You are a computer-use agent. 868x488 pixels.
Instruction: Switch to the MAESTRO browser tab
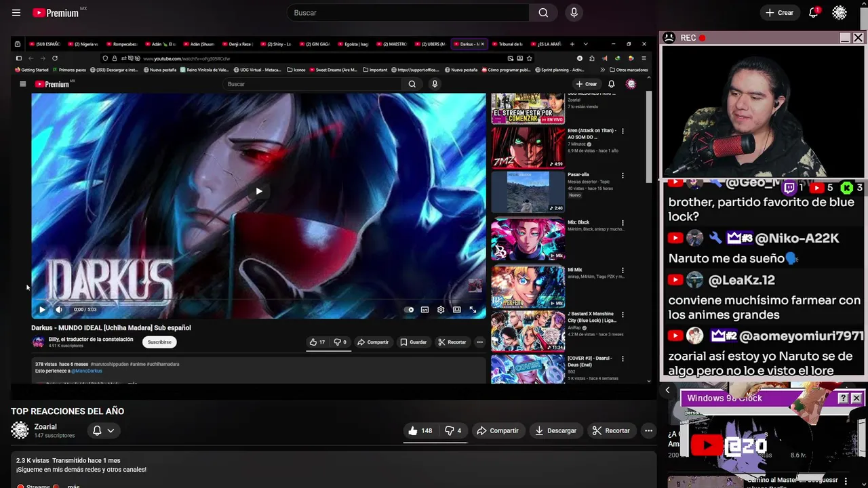coord(393,44)
